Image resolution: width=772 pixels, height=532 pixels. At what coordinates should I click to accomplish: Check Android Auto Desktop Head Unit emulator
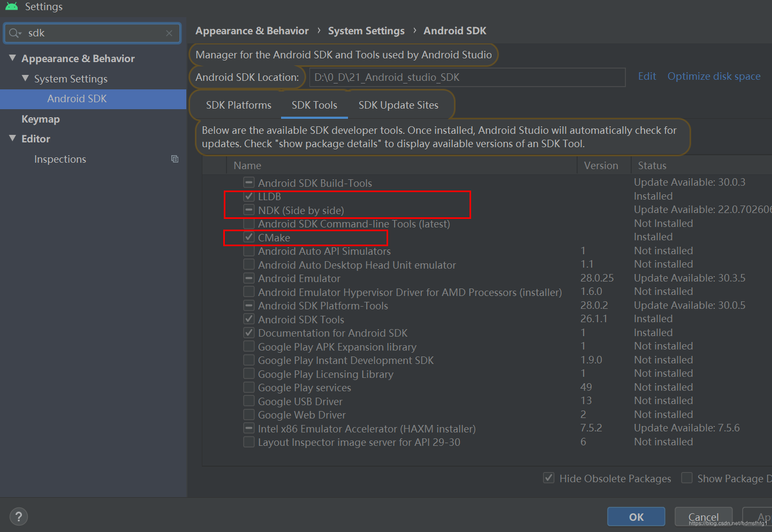(x=249, y=264)
